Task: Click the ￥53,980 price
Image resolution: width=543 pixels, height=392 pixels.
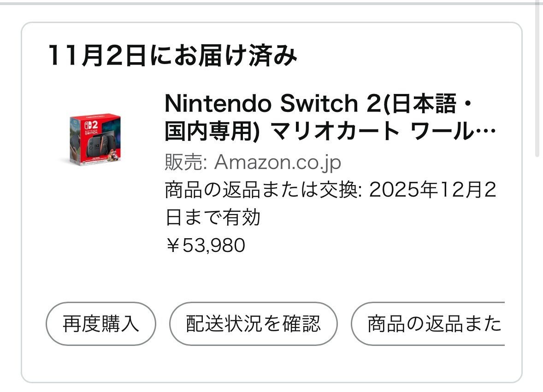Action: [x=205, y=245]
